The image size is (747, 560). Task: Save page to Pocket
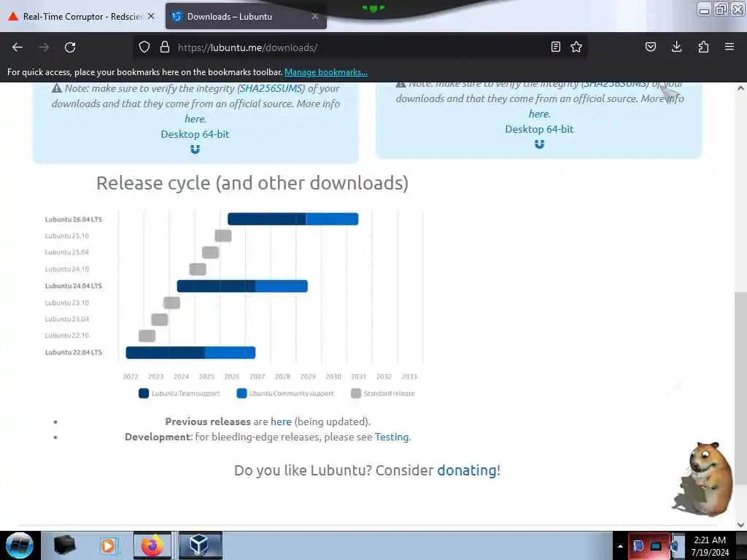[x=651, y=47]
